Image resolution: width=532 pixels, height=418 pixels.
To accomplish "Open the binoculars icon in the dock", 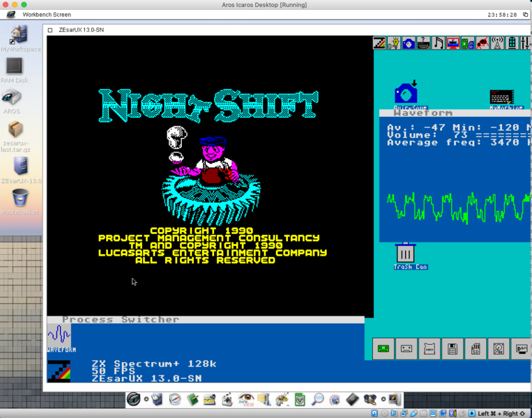I will click(x=370, y=399).
